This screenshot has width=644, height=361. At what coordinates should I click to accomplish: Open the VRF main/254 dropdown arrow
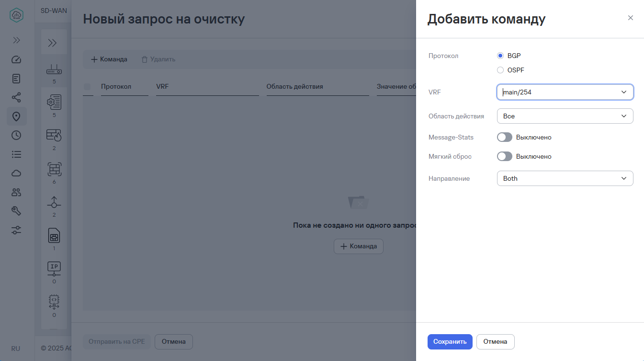tap(624, 92)
